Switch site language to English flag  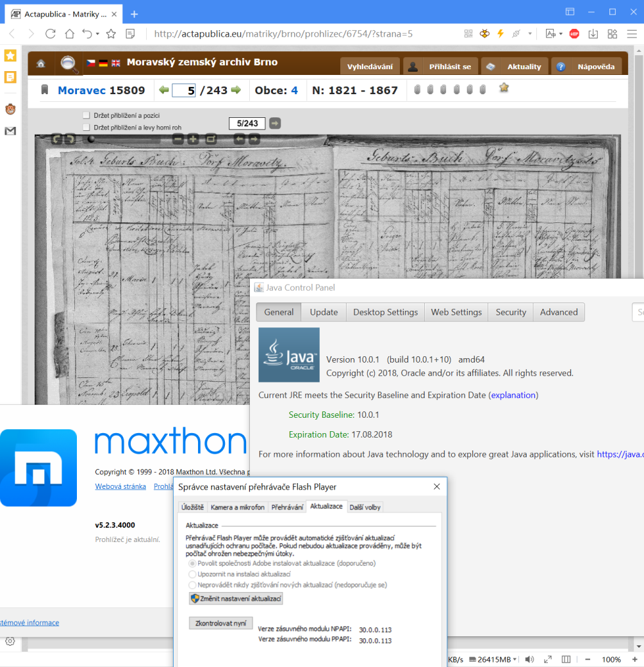(x=116, y=63)
